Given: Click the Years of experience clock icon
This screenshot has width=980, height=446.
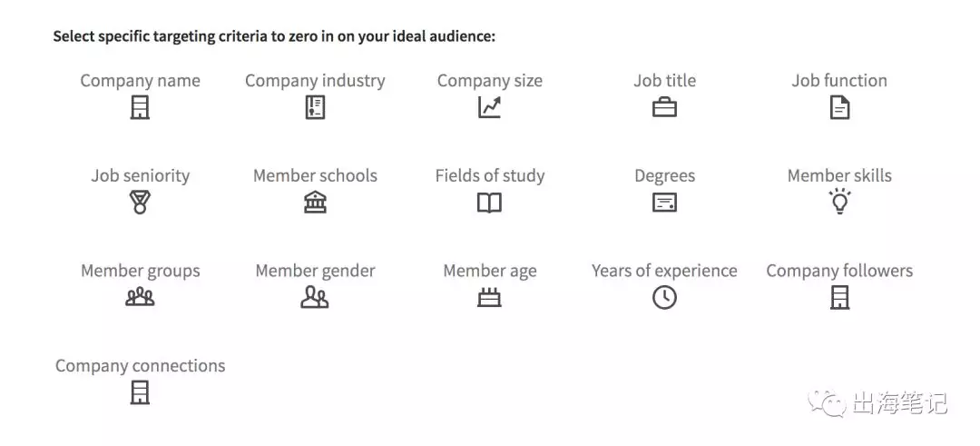Looking at the screenshot, I should [664, 298].
